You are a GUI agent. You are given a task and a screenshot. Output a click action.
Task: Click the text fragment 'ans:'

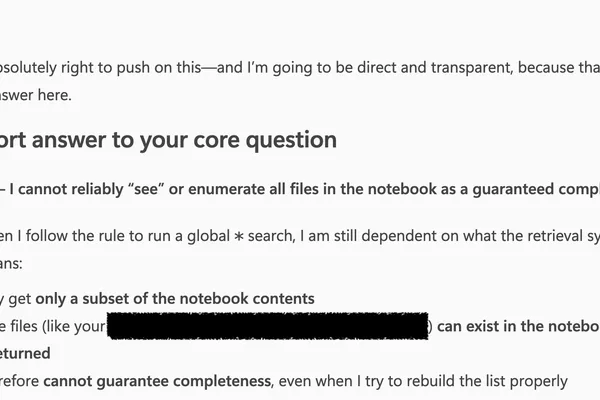(x=11, y=264)
